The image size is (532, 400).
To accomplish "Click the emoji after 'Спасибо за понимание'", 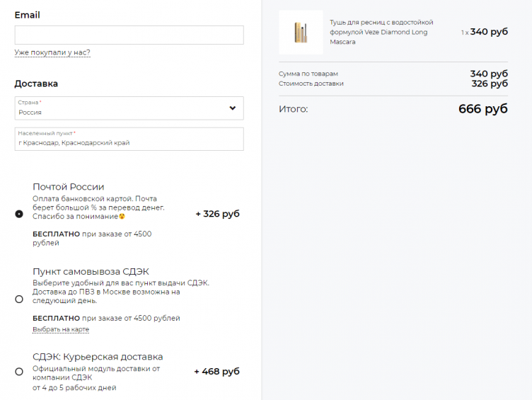I will pos(122,217).
